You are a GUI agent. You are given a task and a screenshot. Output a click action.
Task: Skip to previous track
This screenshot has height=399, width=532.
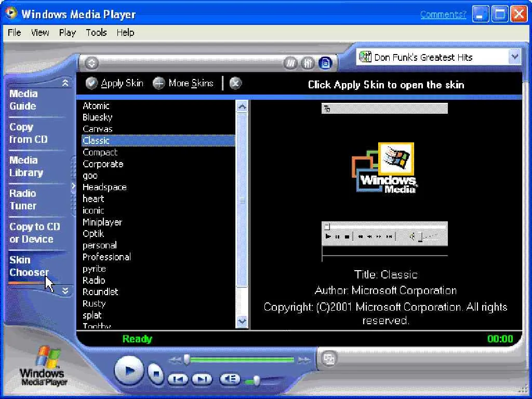[178, 379]
